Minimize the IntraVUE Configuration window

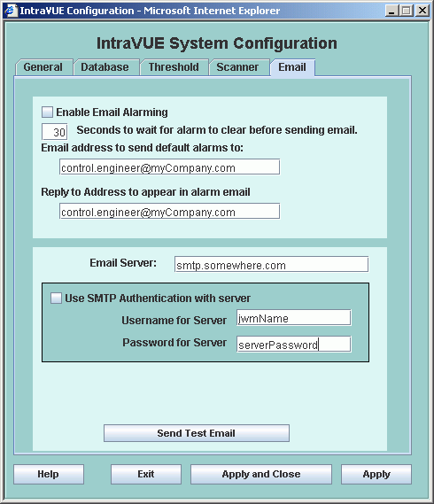coord(391,11)
